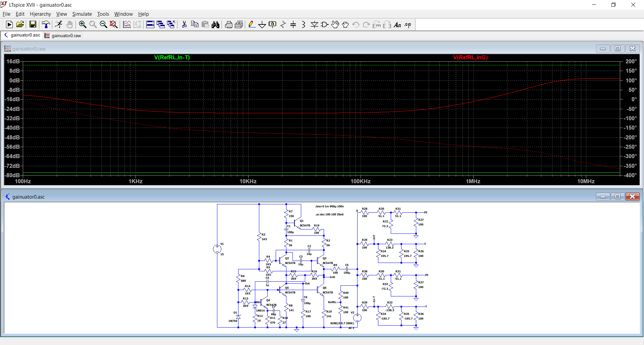This screenshot has height=345, width=644.
Task: Save the schematic with floppy icon
Action: (x=33, y=24)
